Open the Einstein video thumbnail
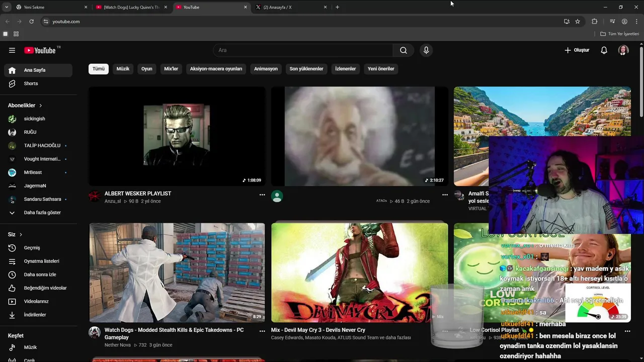 click(x=359, y=136)
